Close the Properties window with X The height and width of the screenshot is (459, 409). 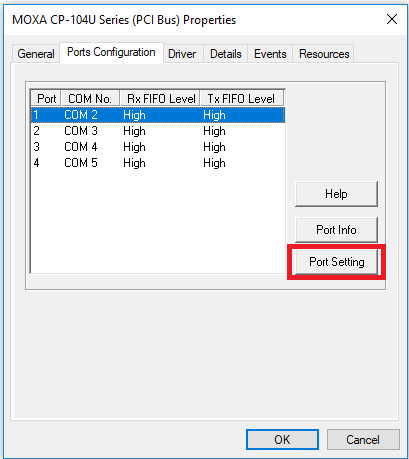pyautogui.click(x=392, y=19)
